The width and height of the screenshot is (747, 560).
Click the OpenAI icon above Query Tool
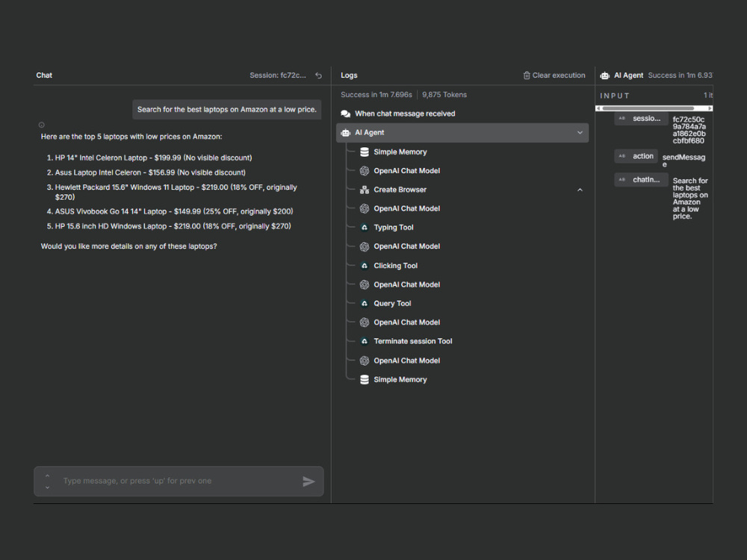(x=365, y=284)
